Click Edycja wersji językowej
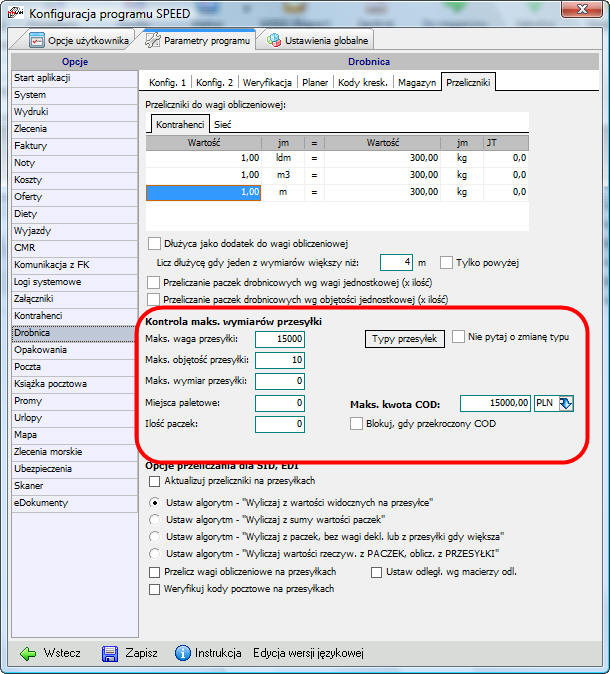This screenshot has height=674, width=610. click(308, 653)
